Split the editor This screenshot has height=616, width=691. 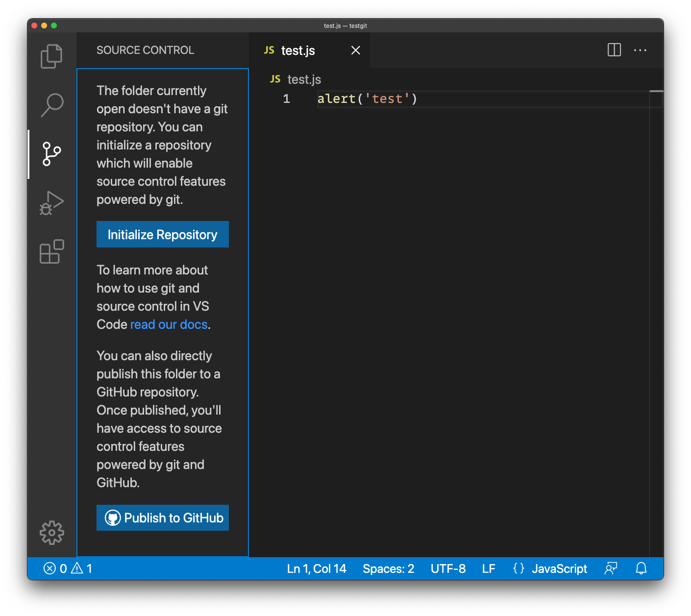click(x=614, y=50)
